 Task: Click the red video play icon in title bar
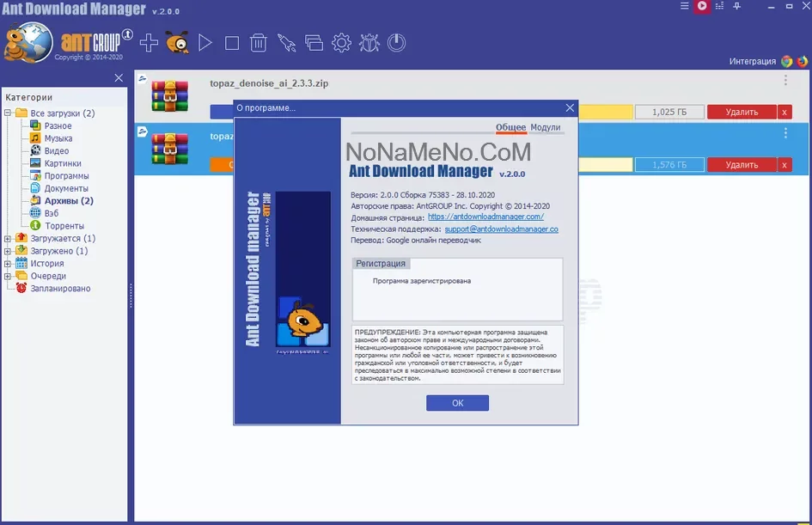(702, 6)
